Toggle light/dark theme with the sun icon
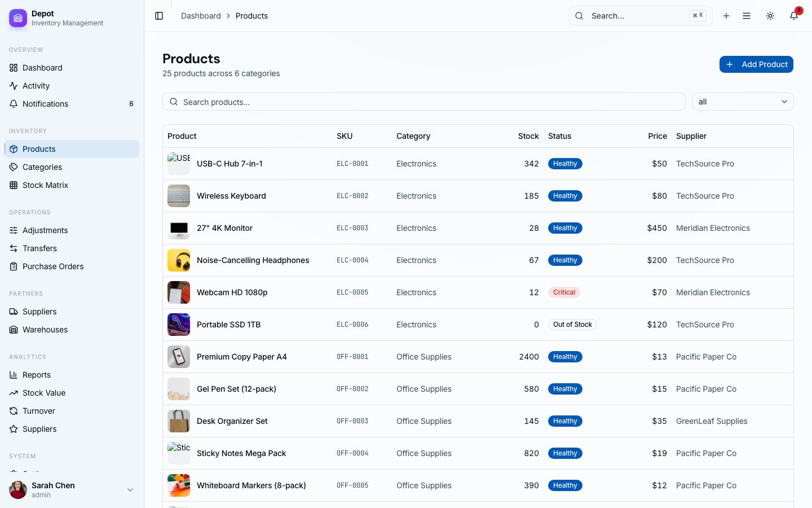The image size is (812, 508). [x=770, y=16]
